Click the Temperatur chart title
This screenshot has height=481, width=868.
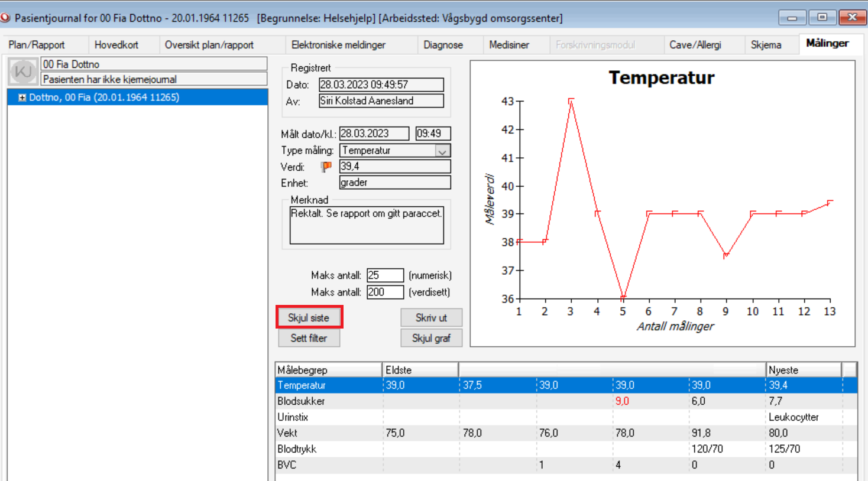click(x=662, y=78)
